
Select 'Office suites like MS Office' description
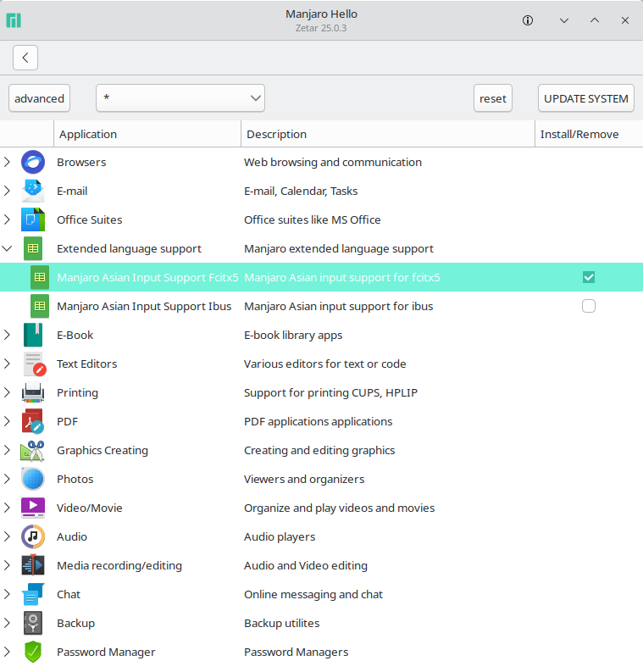[x=313, y=219]
